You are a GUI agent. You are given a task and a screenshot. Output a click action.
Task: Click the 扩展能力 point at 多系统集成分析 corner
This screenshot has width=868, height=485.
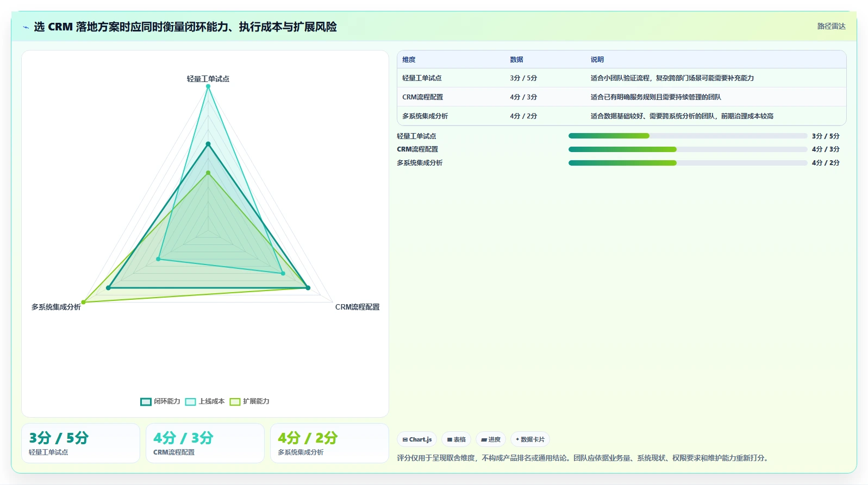83,302
